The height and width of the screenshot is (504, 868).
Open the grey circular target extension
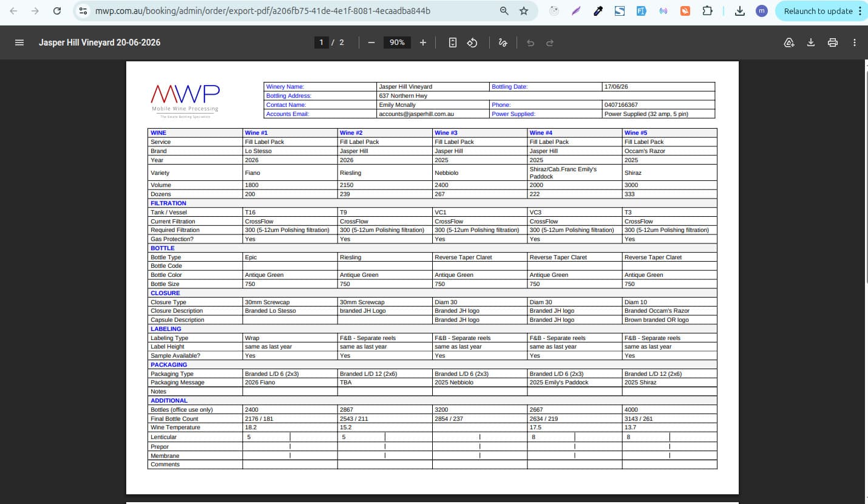554,11
